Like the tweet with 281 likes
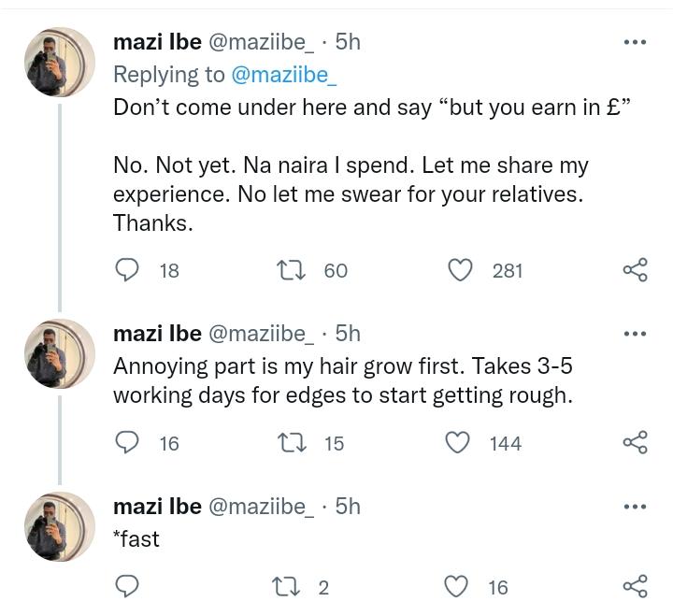673x616 pixels. click(460, 271)
